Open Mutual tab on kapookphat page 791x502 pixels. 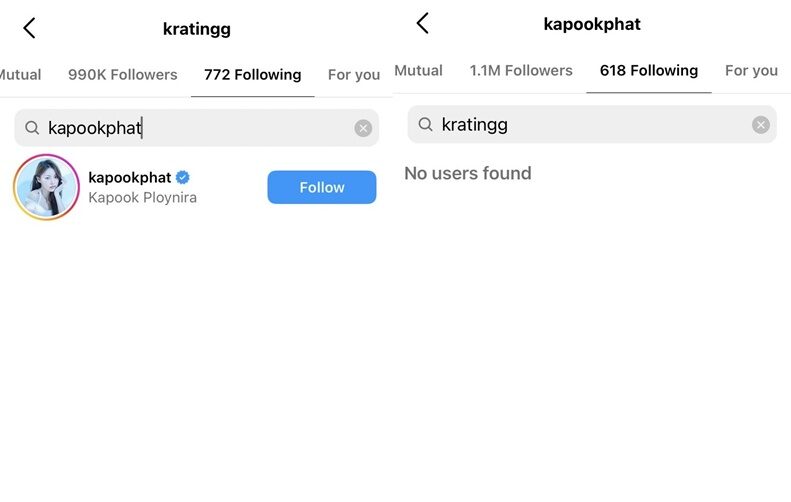click(418, 70)
